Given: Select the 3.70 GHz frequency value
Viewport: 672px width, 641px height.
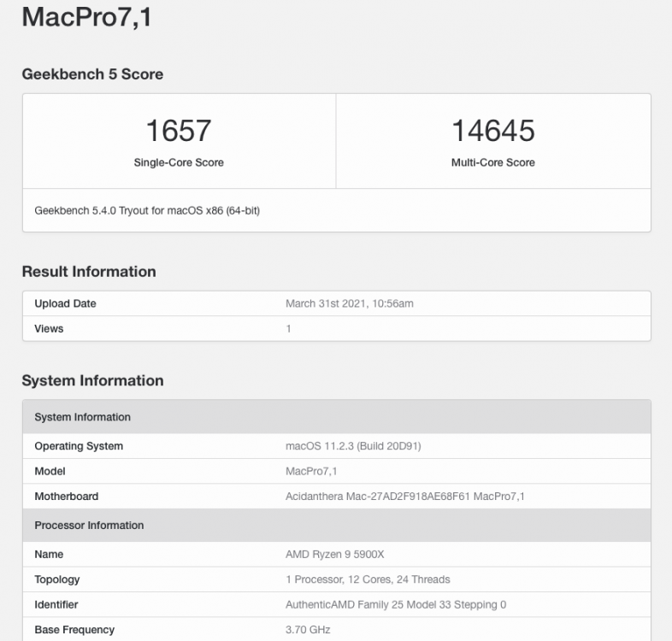Looking at the screenshot, I should pos(308,629).
